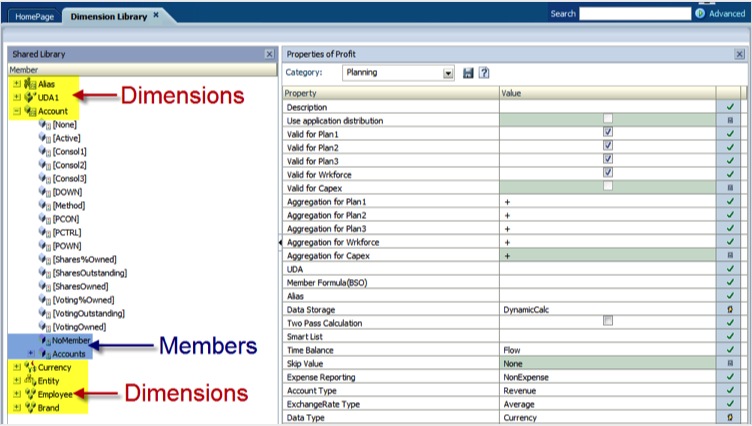The image size is (752, 426).
Task: Click the green checkmark in Account Type row
Action: [x=730, y=390]
